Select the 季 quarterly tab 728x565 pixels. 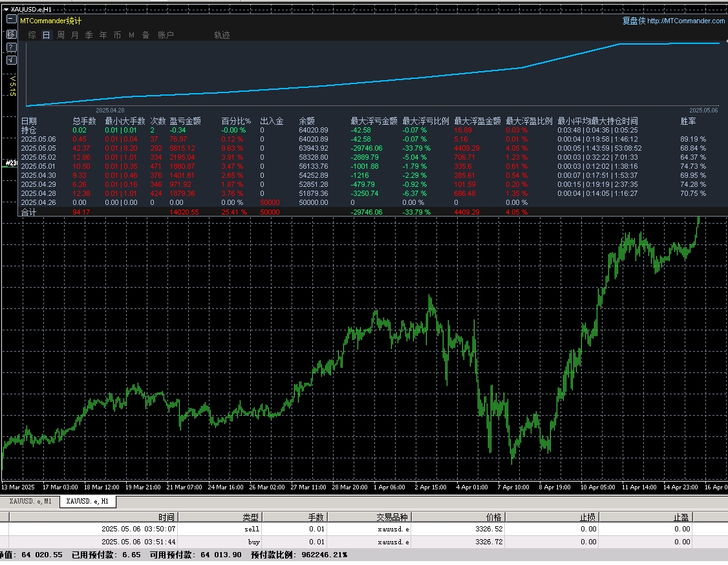[89, 36]
